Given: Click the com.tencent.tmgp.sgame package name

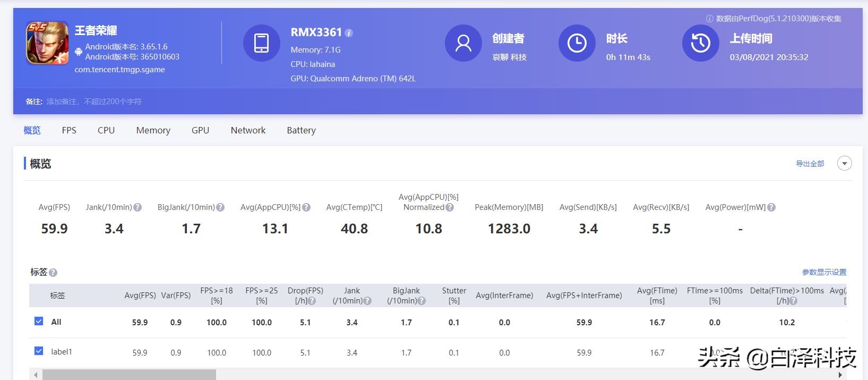Looking at the screenshot, I should click(x=119, y=70).
